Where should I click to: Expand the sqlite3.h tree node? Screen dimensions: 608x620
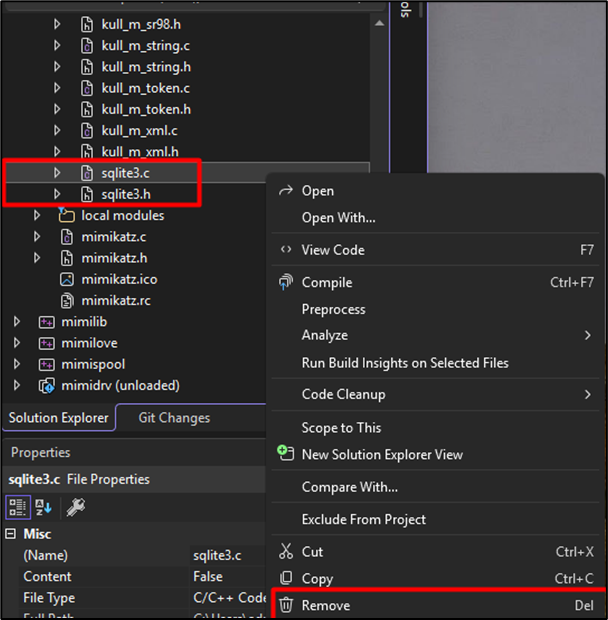click(57, 194)
